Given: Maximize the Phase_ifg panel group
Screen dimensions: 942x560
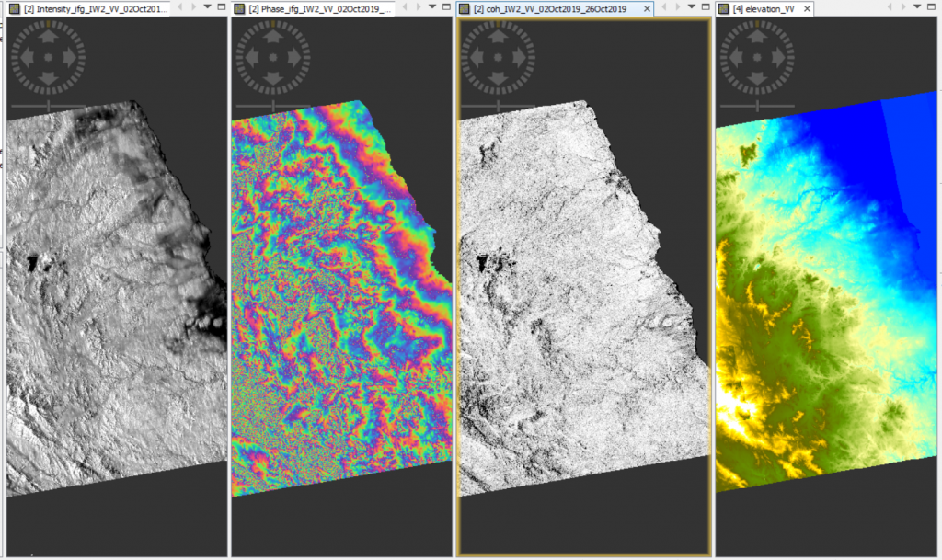Looking at the screenshot, I should tap(446, 6).
